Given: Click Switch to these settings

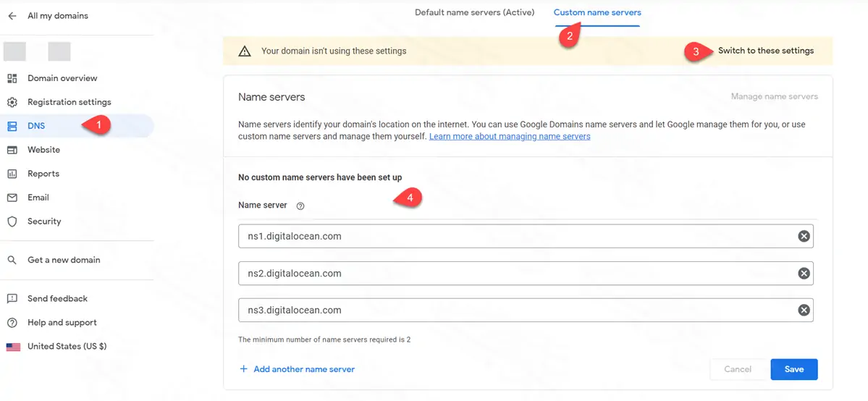Looking at the screenshot, I should [x=765, y=51].
